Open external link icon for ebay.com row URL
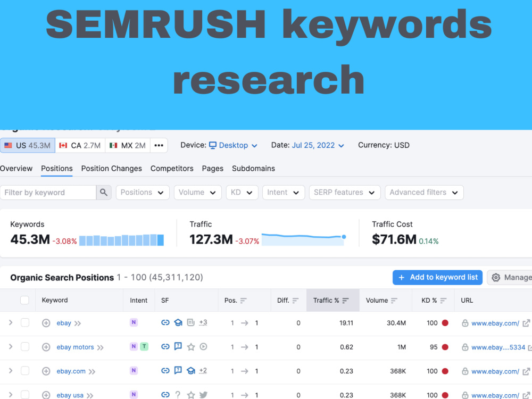Viewport: 532px width, 399px height. (x=527, y=371)
